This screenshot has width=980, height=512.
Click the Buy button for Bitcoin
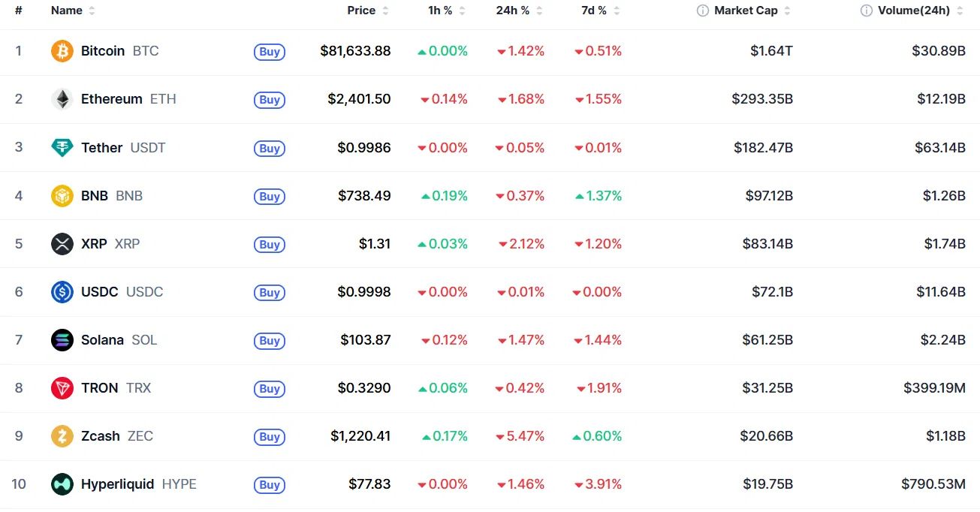270,52
